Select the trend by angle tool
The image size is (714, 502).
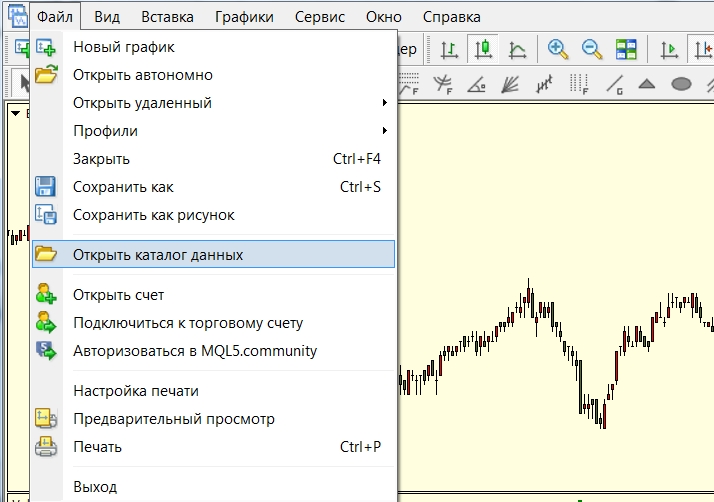476,85
